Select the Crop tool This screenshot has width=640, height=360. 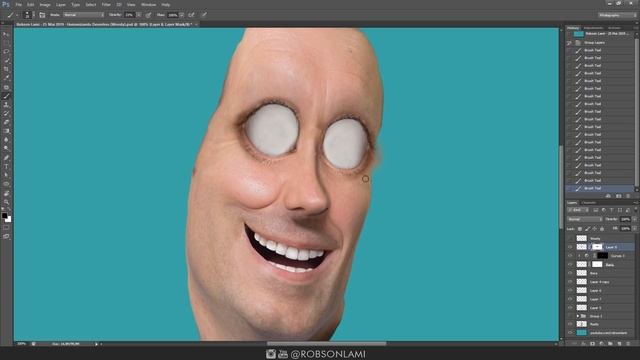pyautogui.click(x=6, y=69)
